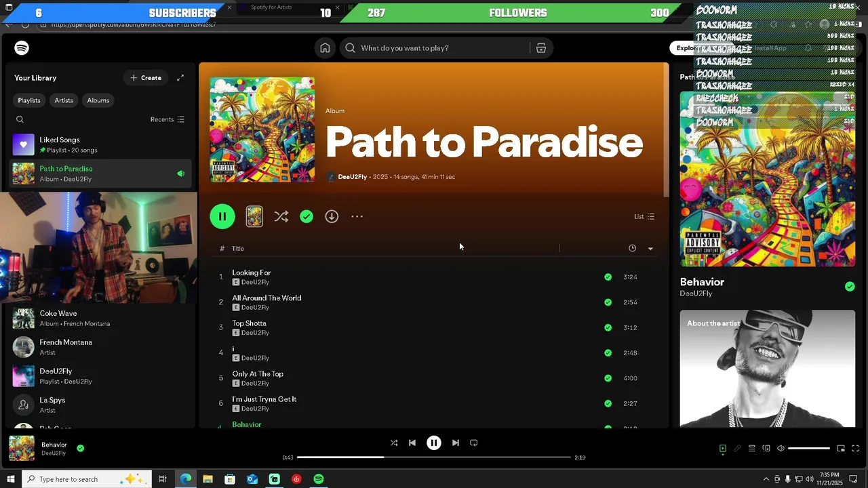Toggle album saved checkmark beside shuffle
Screen dimensions: 868x488
click(x=307, y=216)
